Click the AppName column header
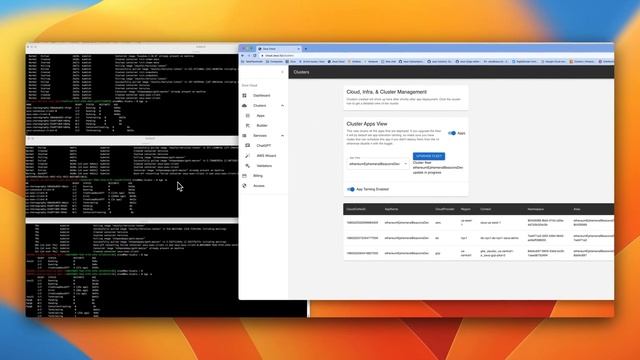 pyautogui.click(x=391, y=209)
